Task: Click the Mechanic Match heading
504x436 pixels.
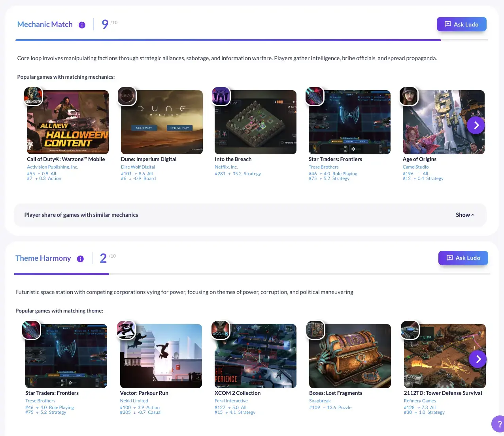Action: (x=45, y=25)
